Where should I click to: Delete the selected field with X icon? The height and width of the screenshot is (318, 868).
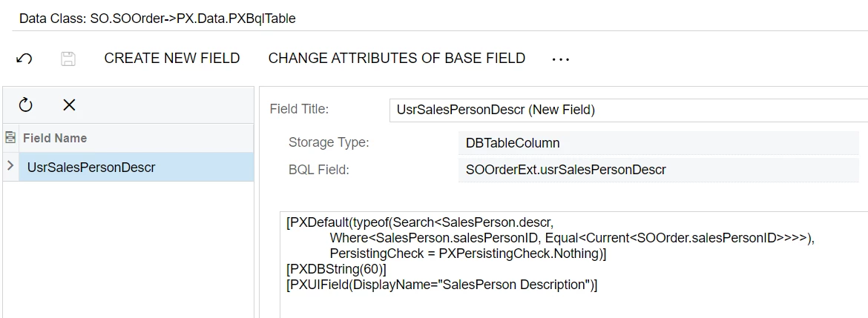[69, 105]
